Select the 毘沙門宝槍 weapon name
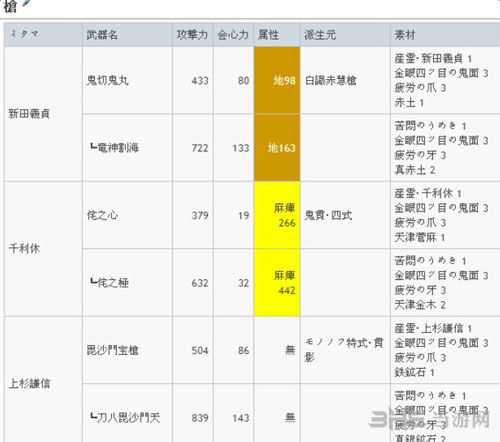 pyautogui.click(x=112, y=350)
